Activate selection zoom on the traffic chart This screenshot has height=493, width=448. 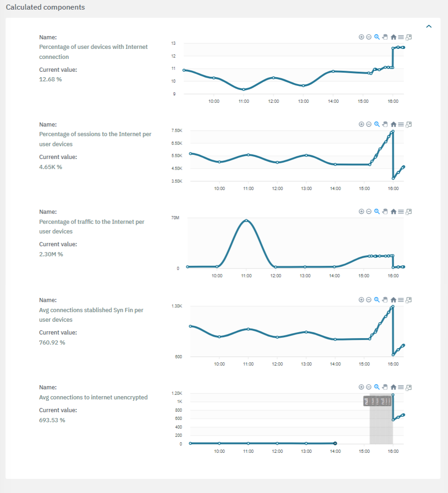click(x=377, y=212)
